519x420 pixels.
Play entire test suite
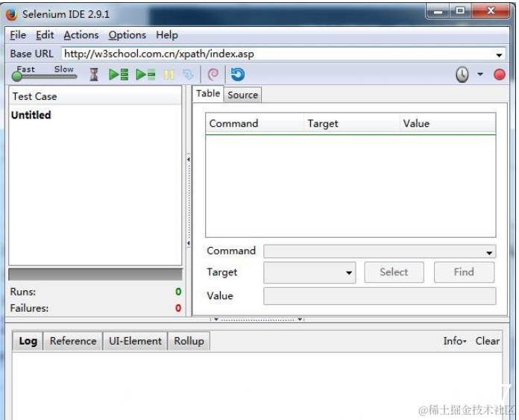(119, 75)
